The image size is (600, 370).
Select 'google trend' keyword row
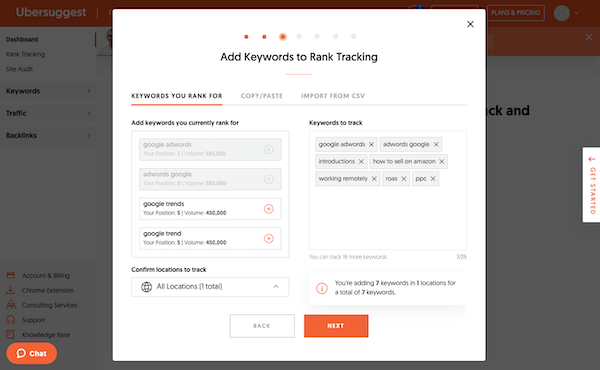[210, 238]
